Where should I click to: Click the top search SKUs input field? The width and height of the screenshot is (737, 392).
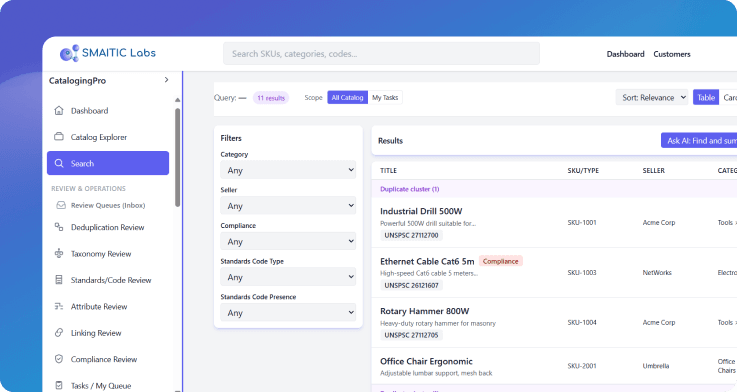381,54
